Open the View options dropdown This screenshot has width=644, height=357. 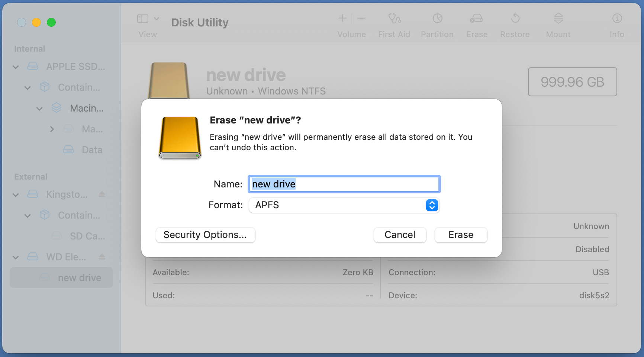(157, 18)
